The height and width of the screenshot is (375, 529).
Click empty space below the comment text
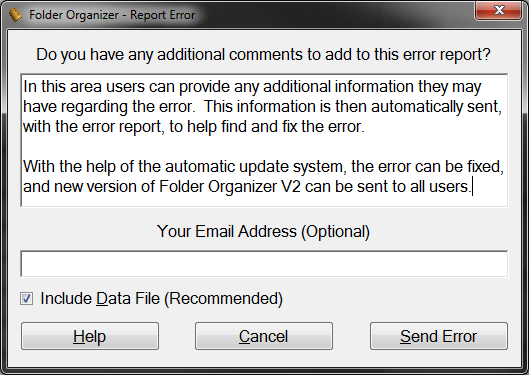coord(264,201)
